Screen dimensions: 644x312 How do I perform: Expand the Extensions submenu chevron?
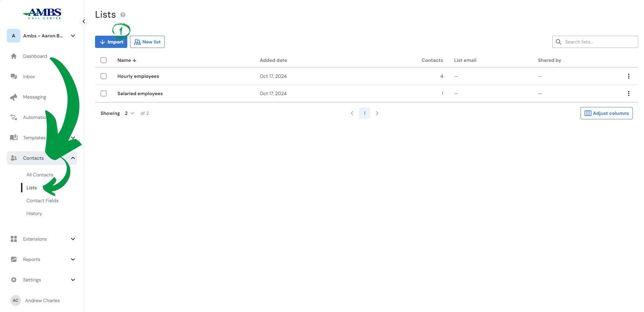click(73, 239)
